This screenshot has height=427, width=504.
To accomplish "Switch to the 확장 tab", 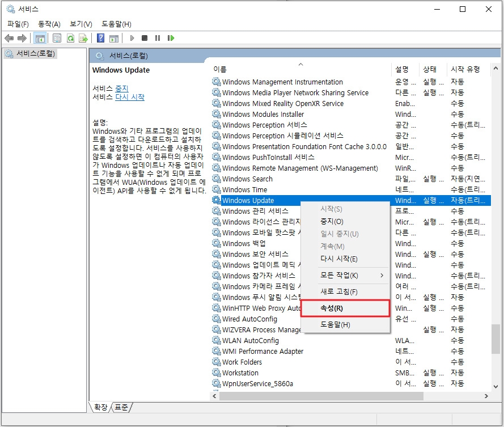I will [x=100, y=407].
